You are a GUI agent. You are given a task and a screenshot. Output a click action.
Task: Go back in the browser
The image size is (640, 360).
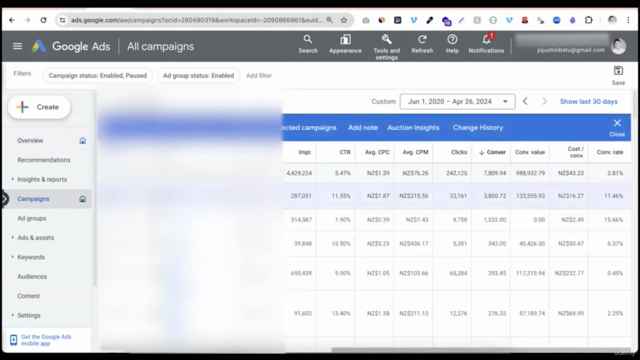12,20
